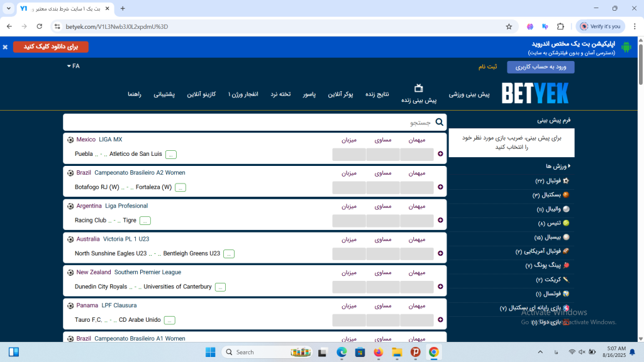644x362 pixels.
Task: Open نتایج زنده menu item
Action: click(377, 94)
